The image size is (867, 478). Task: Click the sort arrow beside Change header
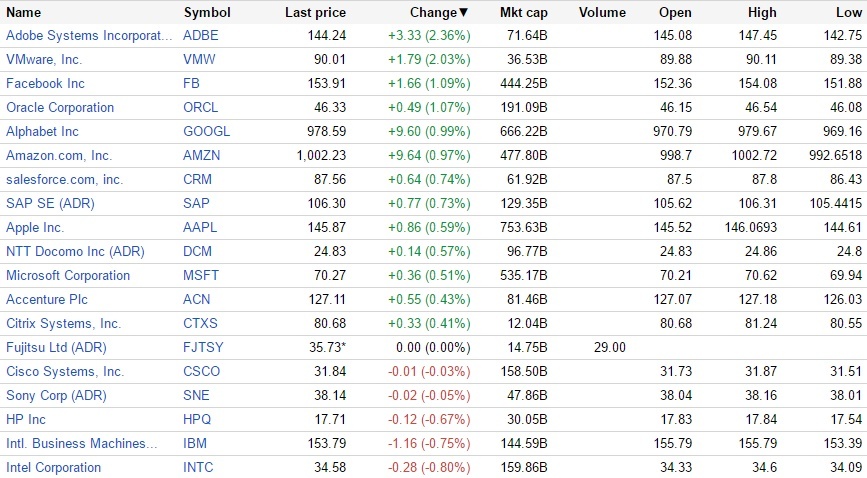point(463,13)
